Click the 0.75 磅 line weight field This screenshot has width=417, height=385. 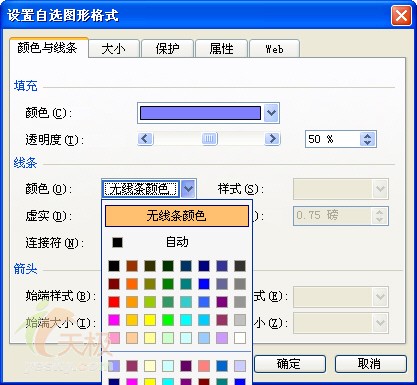332,215
